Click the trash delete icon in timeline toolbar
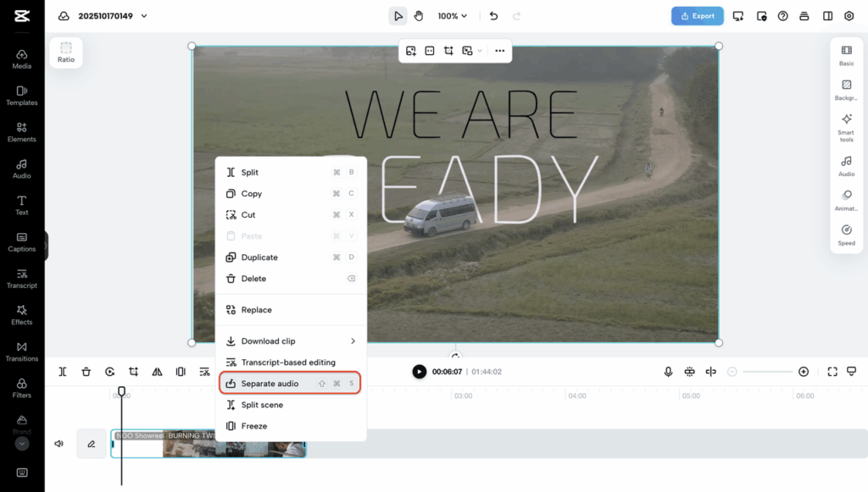 point(86,372)
